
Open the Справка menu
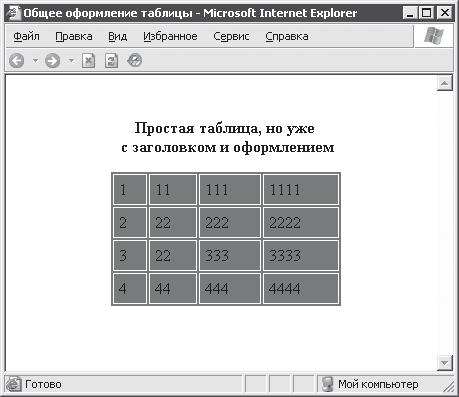[287, 36]
